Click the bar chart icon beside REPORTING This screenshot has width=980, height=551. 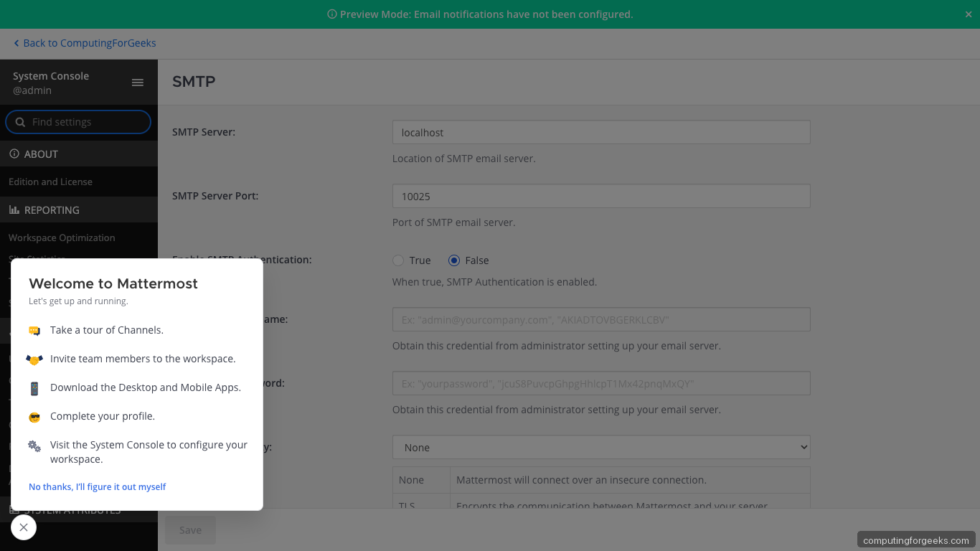15,209
